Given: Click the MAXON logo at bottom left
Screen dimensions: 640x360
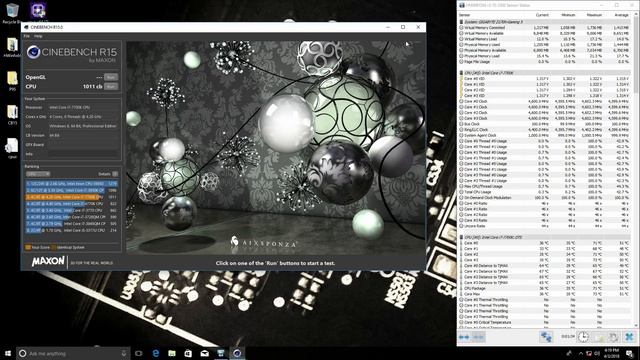Looking at the screenshot, I should [x=48, y=261].
